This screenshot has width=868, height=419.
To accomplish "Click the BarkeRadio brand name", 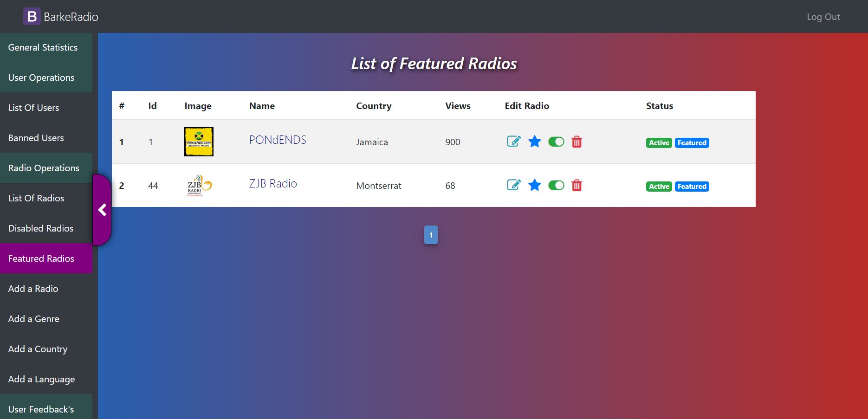I will (71, 17).
